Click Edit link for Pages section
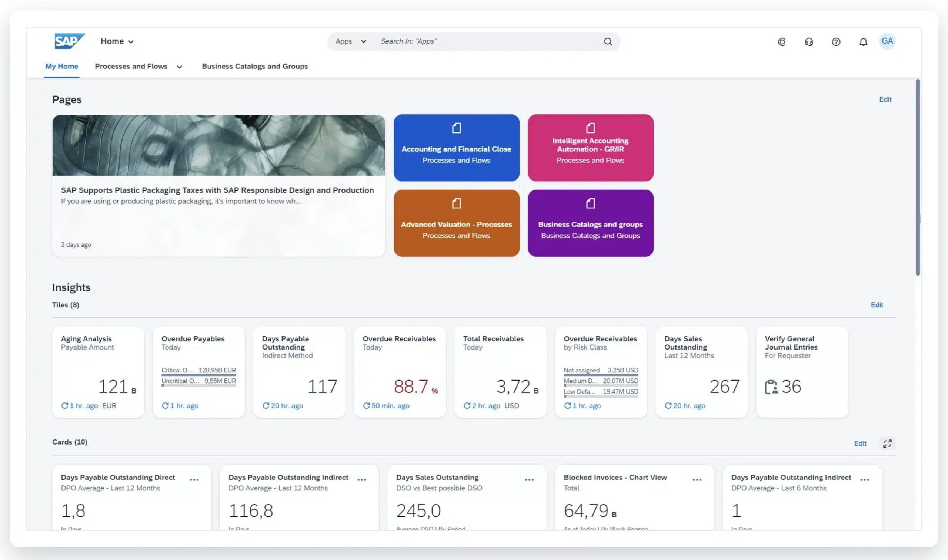 [x=885, y=99]
